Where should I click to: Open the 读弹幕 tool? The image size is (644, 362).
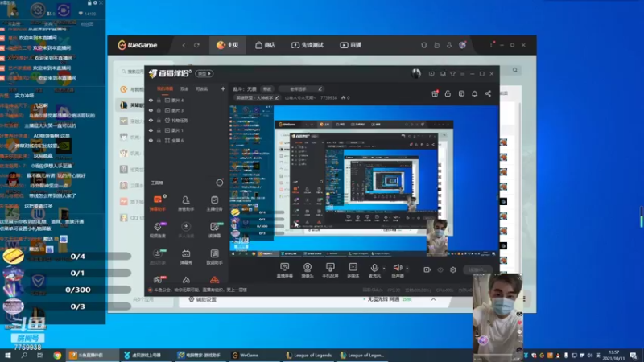coord(214,229)
